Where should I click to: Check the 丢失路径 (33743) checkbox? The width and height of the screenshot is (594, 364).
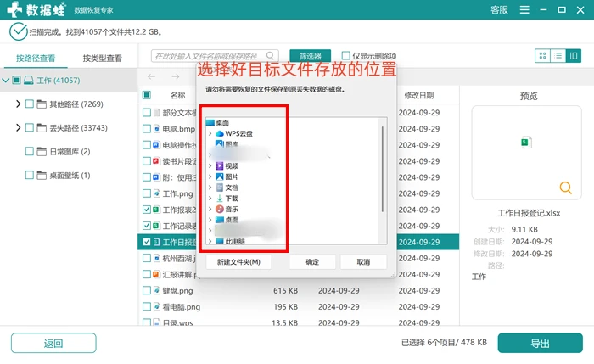point(29,127)
